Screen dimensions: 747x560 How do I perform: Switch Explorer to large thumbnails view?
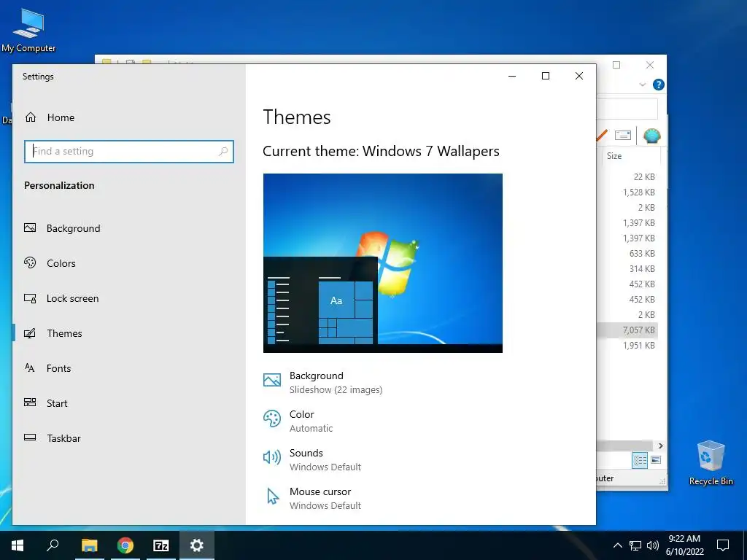[656, 460]
